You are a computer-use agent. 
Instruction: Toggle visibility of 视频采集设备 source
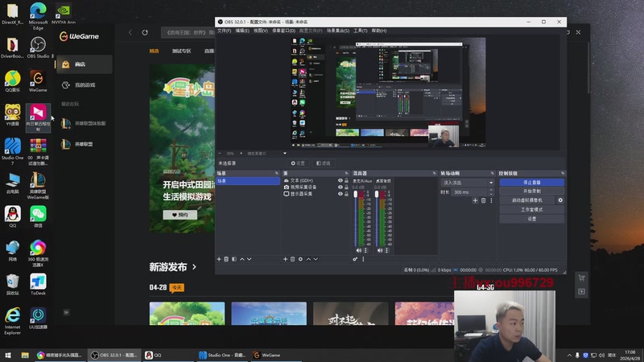[340, 187]
